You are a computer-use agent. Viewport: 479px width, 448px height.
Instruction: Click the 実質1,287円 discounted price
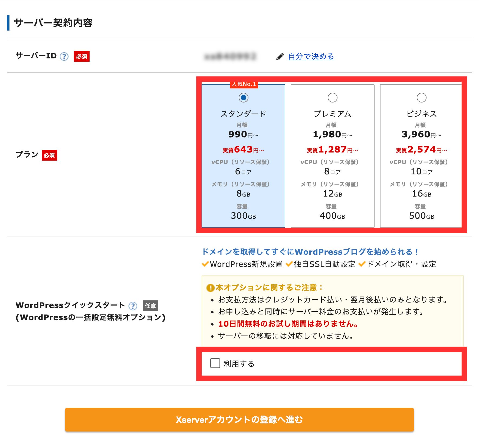pyautogui.click(x=332, y=150)
